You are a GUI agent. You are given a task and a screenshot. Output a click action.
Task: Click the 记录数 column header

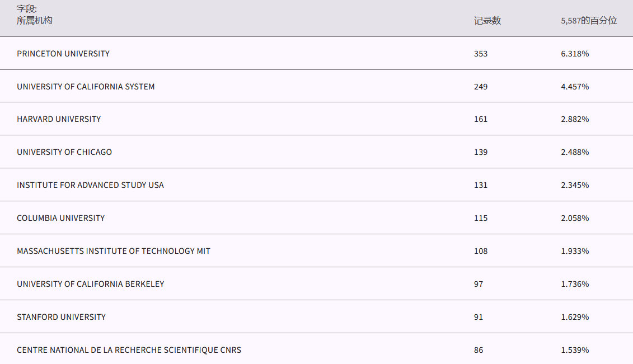[487, 21]
